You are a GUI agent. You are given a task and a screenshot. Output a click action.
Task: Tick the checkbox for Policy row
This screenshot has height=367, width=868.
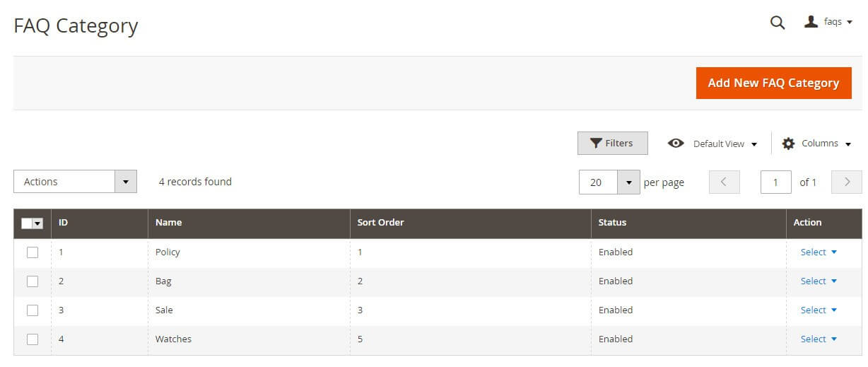[x=33, y=252]
